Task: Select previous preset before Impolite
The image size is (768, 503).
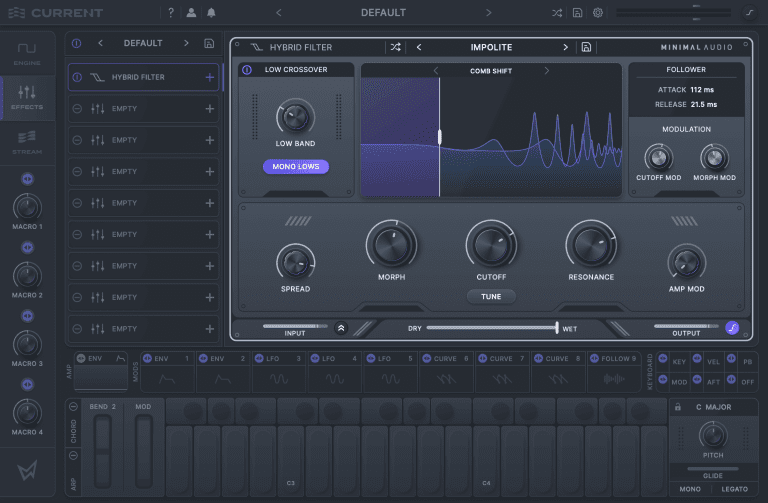Action: (418, 47)
